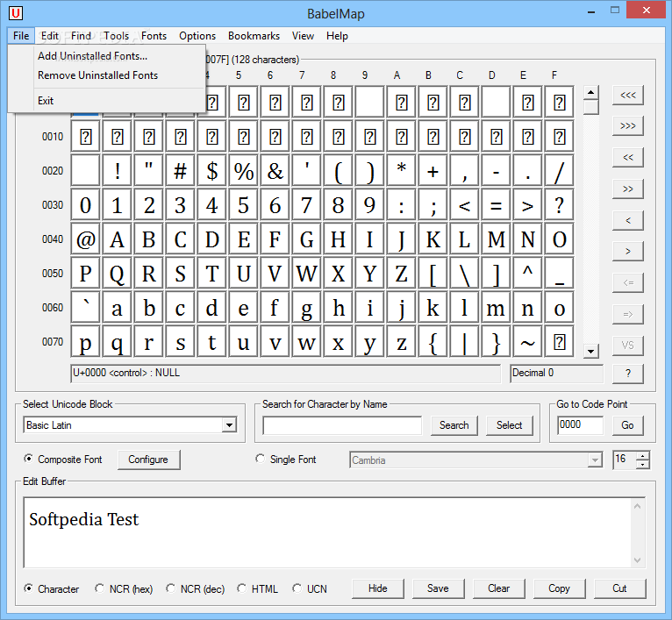Click the Search for Character by Name field
672x620 pixels.
click(x=342, y=425)
